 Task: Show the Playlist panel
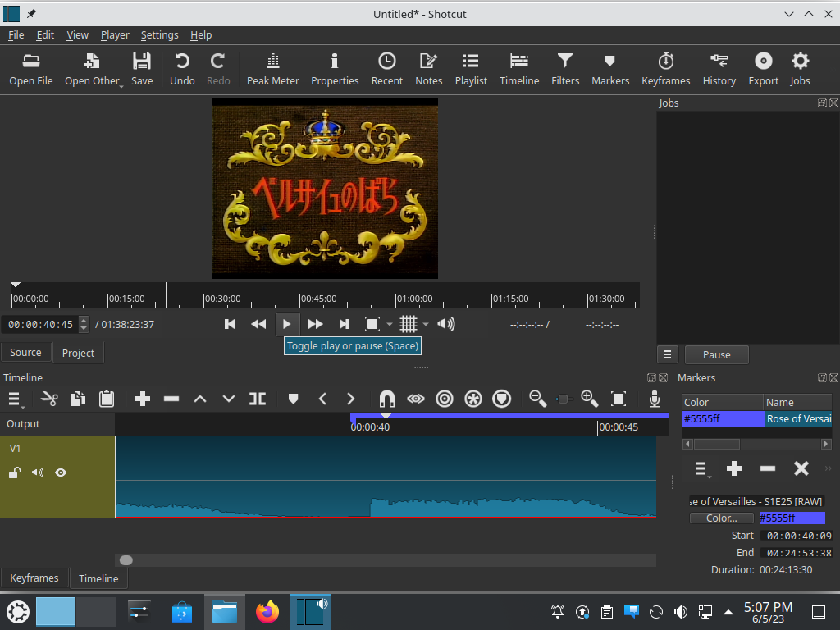point(471,70)
